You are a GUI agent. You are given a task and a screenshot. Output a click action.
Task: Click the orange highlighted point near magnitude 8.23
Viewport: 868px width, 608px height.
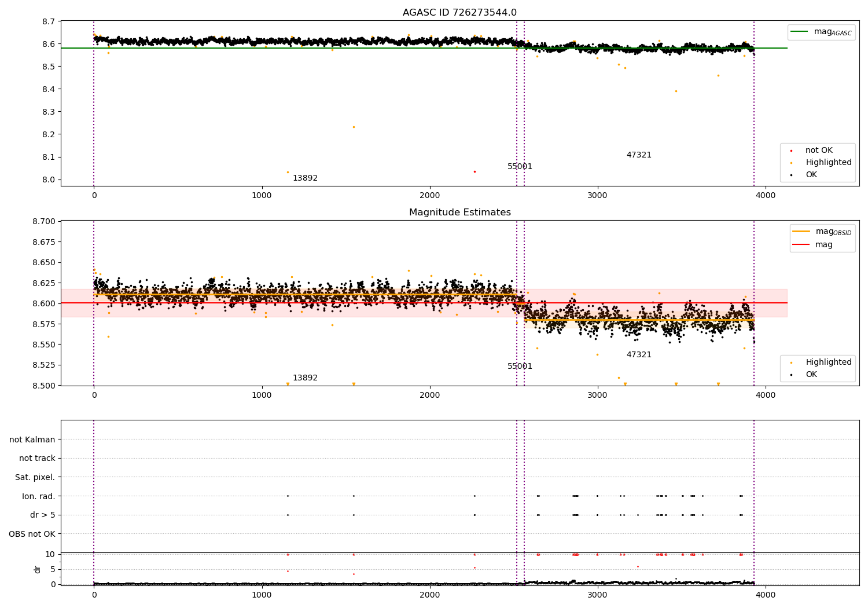point(354,127)
